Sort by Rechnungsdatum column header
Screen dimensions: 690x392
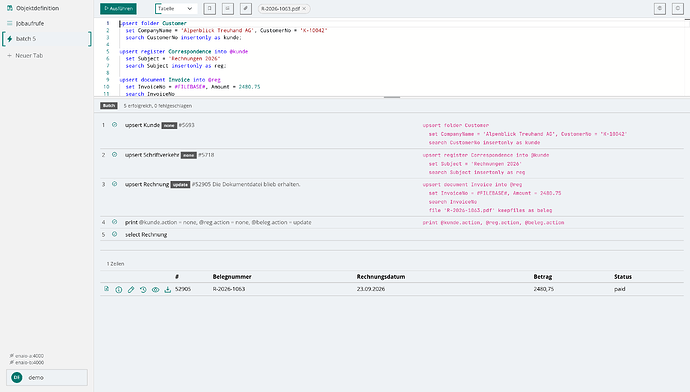[x=381, y=277]
